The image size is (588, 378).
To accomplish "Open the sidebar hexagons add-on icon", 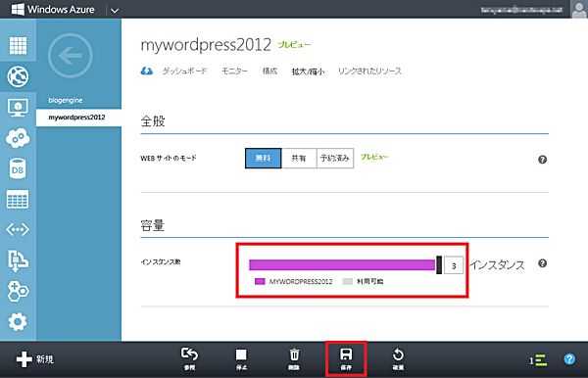I will click(x=18, y=291).
